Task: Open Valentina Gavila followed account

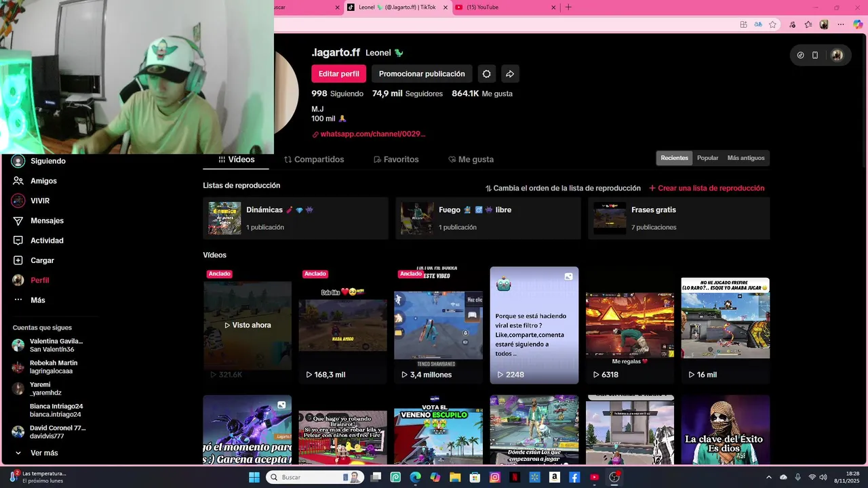Action: coord(49,345)
